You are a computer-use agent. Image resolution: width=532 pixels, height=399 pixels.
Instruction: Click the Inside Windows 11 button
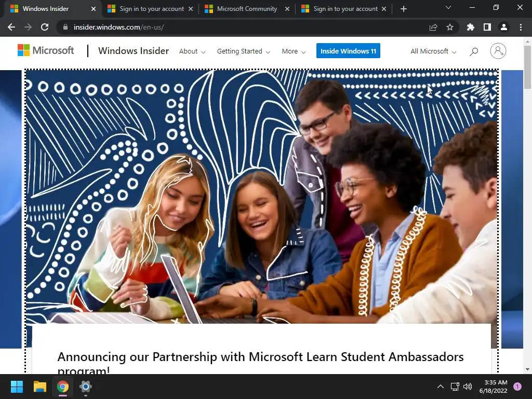pyautogui.click(x=348, y=51)
